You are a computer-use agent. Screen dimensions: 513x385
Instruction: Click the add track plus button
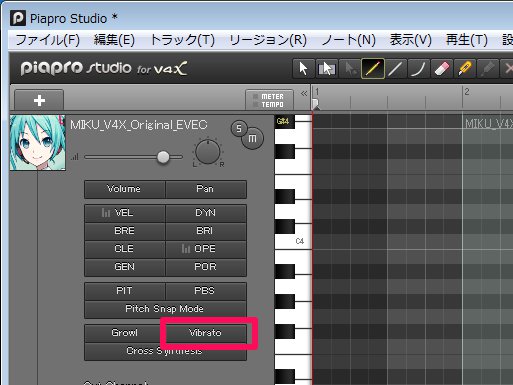[39, 100]
